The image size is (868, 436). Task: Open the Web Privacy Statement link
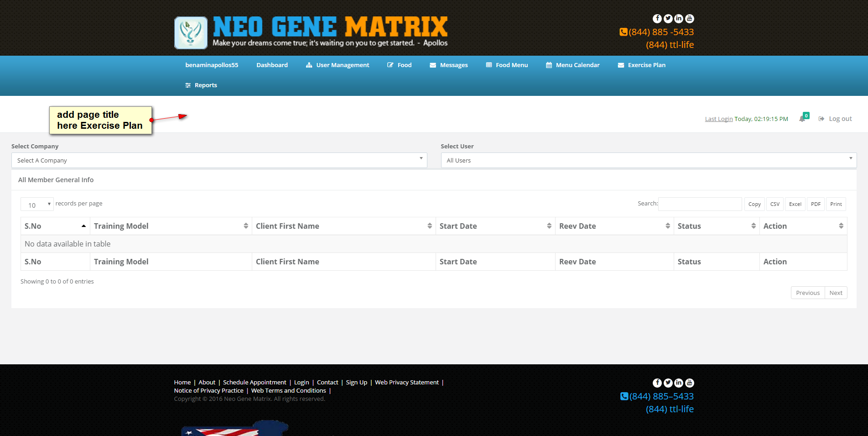407,383
